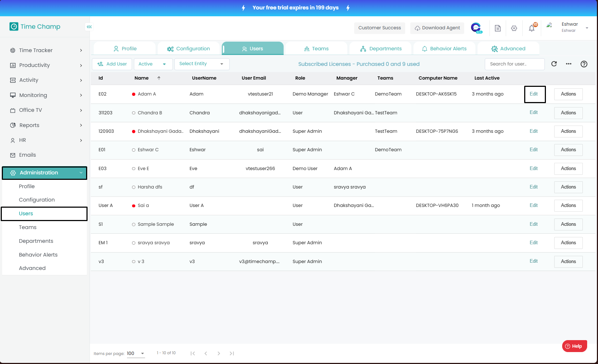Click the document icon in top bar
This screenshot has height=364, width=598.
coord(498,28)
